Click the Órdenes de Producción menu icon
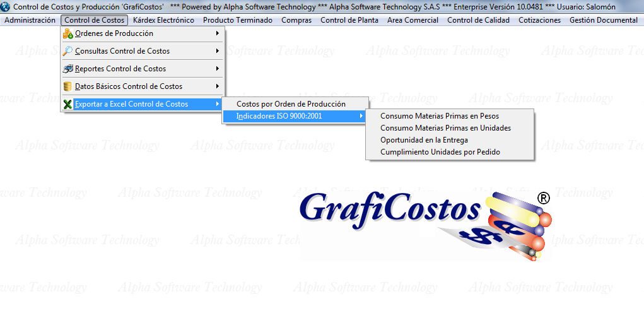644x316 pixels. [68, 33]
